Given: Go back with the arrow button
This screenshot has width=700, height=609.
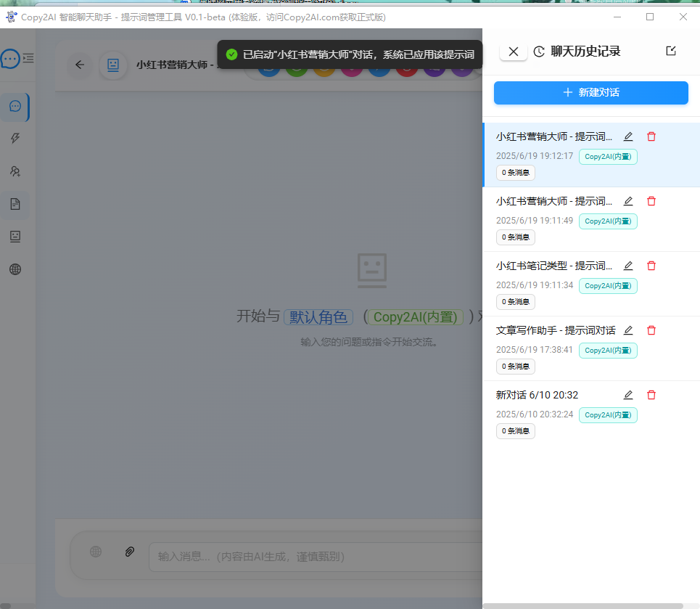Looking at the screenshot, I should tap(80, 65).
